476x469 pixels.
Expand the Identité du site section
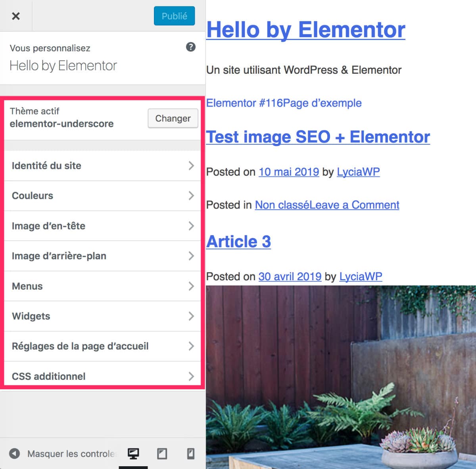pyautogui.click(x=102, y=166)
